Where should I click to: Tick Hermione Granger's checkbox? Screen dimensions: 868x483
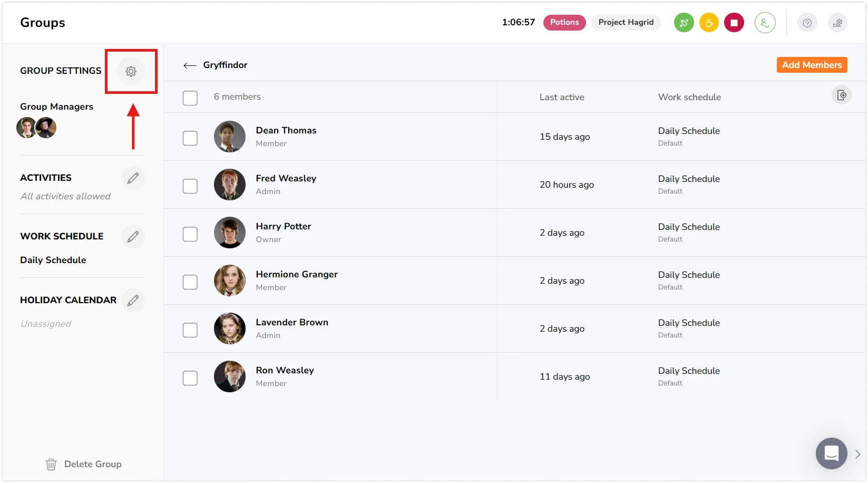click(190, 282)
